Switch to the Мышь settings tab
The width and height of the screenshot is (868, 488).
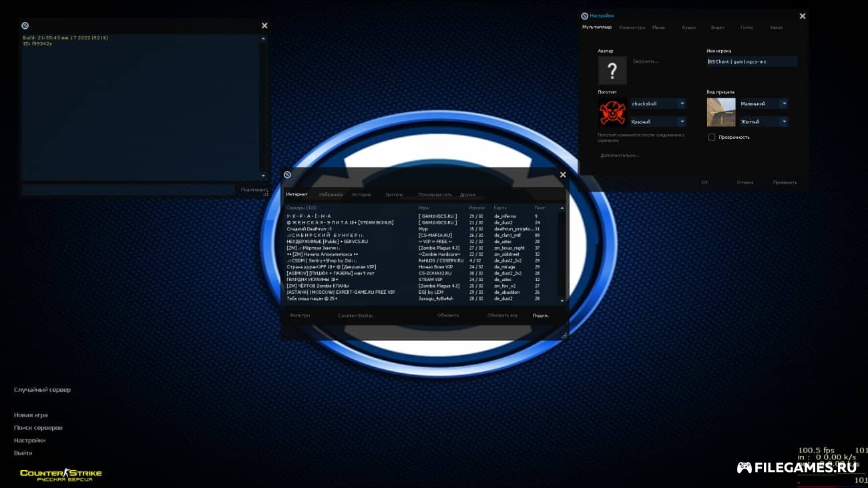click(658, 27)
